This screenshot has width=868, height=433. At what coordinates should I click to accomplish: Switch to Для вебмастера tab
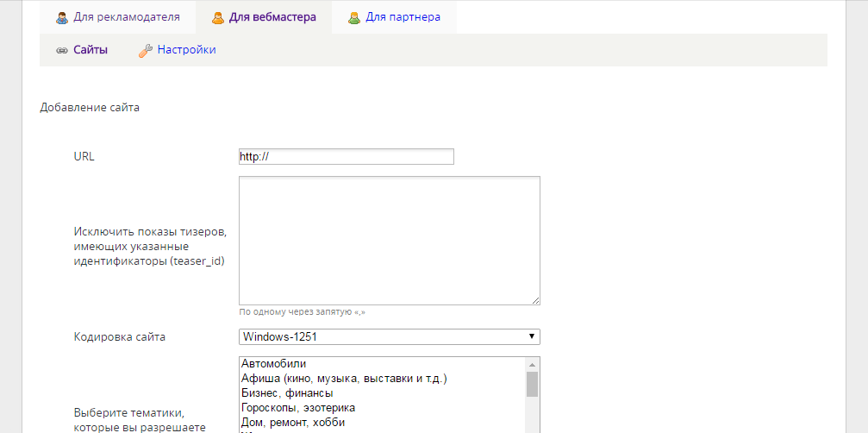[272, 17]
